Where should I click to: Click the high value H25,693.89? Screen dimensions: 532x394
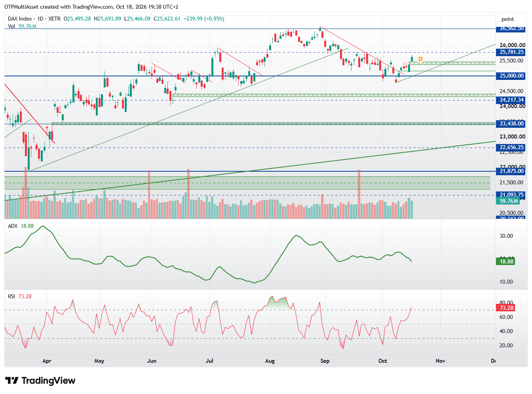[108, 19]
